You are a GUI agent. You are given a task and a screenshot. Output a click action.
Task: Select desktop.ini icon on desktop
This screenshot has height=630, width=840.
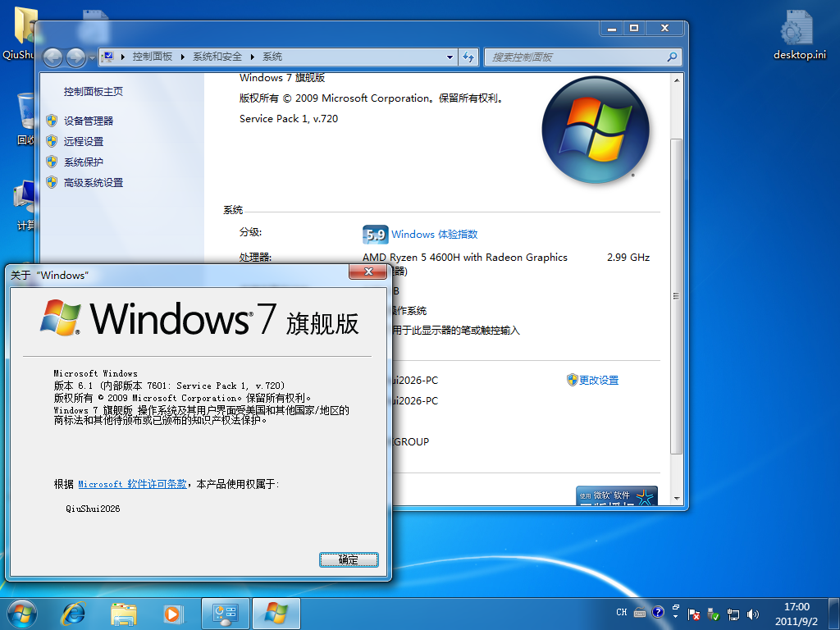click(x=799, y=35)
